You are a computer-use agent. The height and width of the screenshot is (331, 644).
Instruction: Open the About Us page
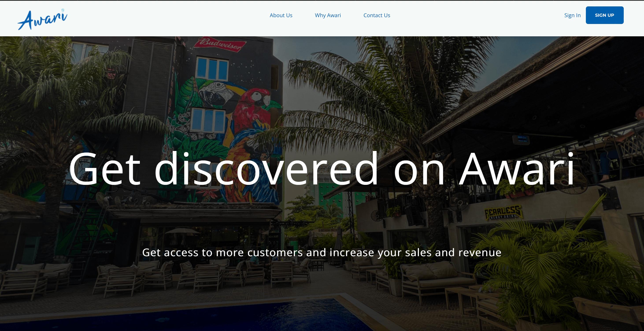(281, 15)
